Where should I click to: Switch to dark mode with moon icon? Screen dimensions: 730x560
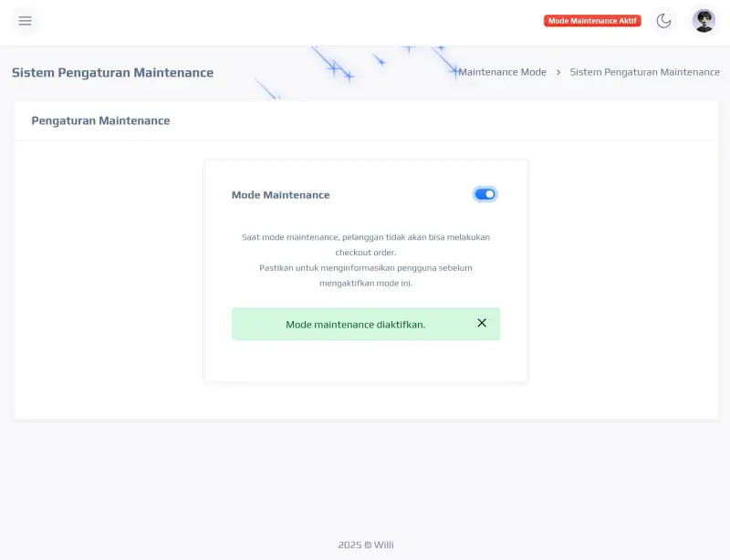(663, 21)
